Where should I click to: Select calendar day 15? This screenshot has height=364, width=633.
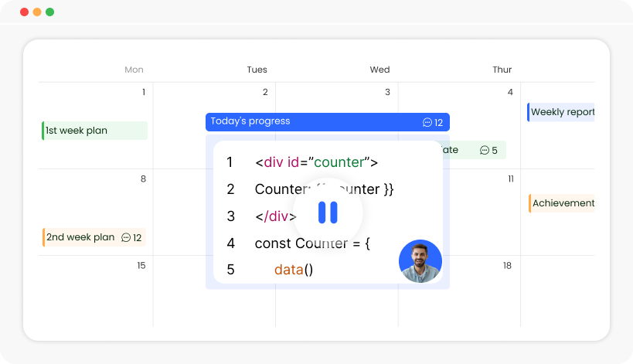pyautogui.click(x=141, y=266)
